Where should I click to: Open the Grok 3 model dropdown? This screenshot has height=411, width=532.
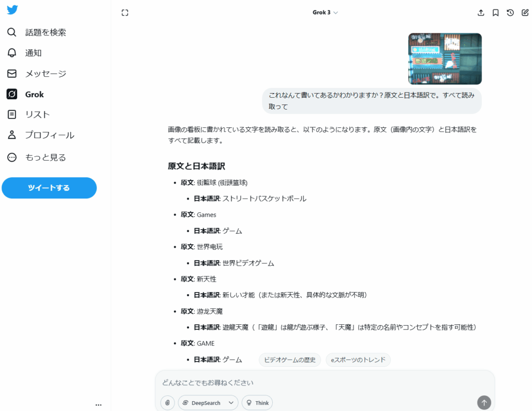[x=325, y=12]
